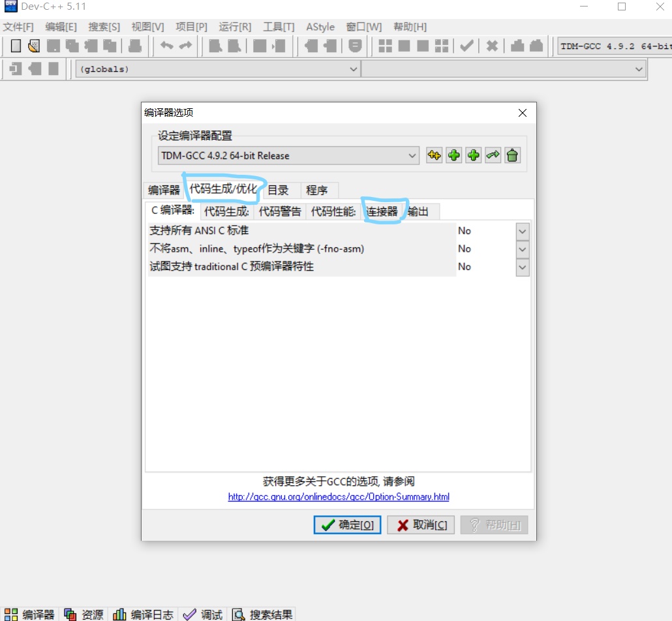Switch to the 编译器 tab in dialog

click(164, 190)
